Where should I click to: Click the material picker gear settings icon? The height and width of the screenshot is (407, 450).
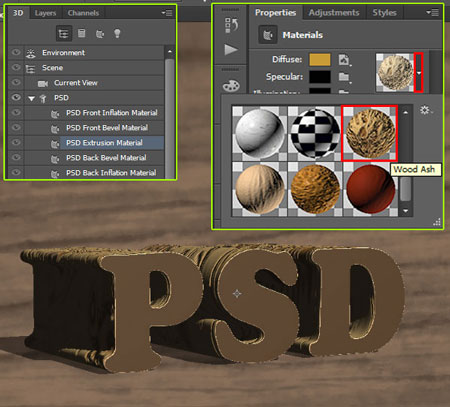425,110
